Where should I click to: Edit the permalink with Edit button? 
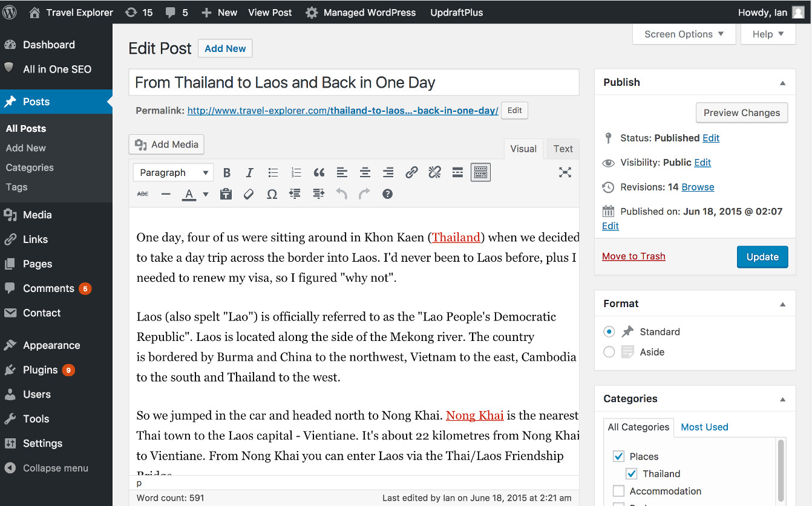514,111
